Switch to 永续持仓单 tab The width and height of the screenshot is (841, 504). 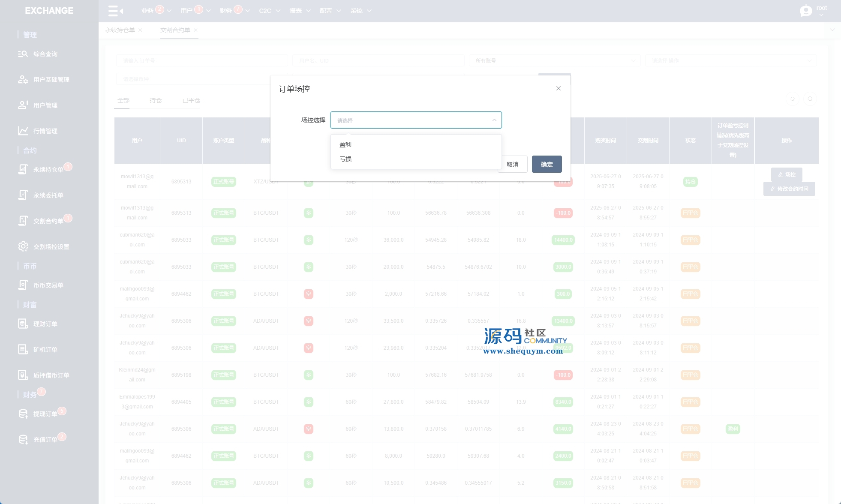120,30
